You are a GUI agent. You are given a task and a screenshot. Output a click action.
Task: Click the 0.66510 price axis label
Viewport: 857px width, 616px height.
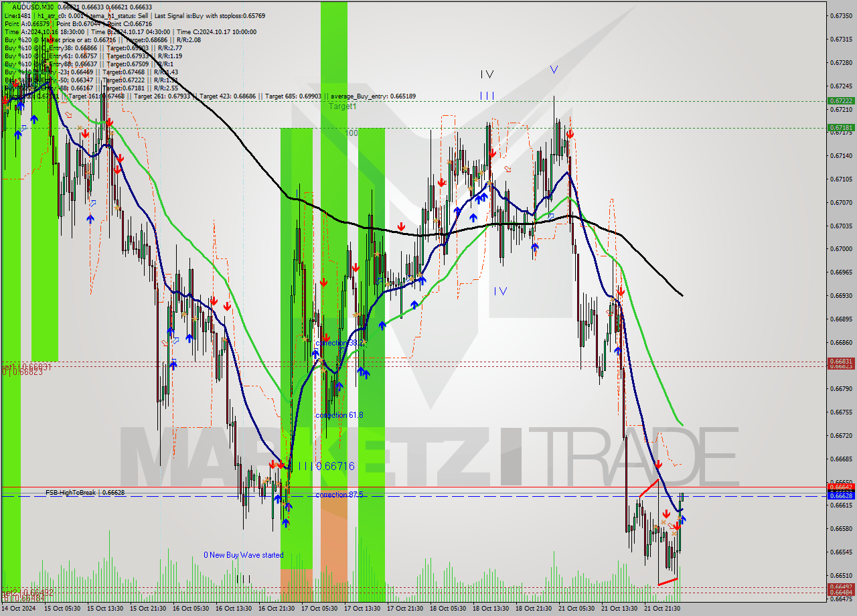tap(841, 575)
